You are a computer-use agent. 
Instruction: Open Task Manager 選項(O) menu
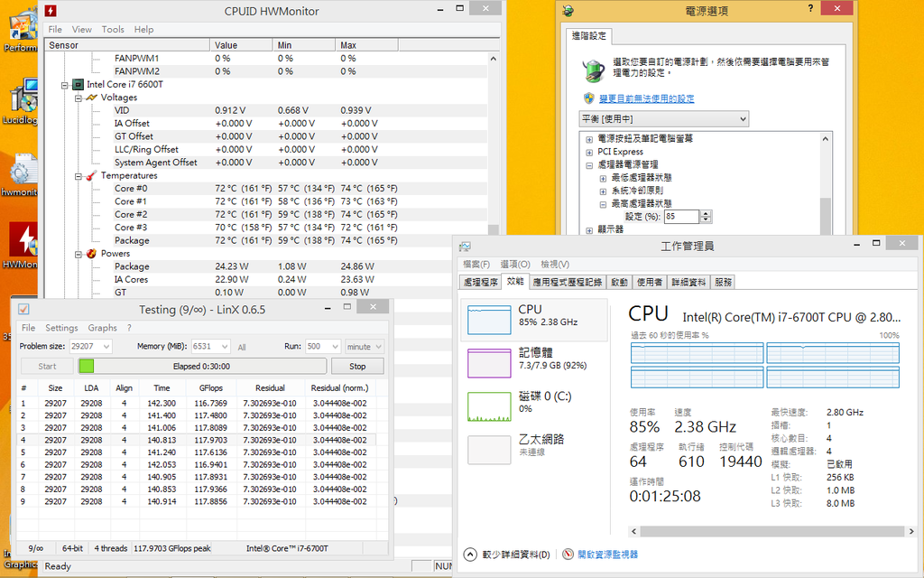coord(515,264)
